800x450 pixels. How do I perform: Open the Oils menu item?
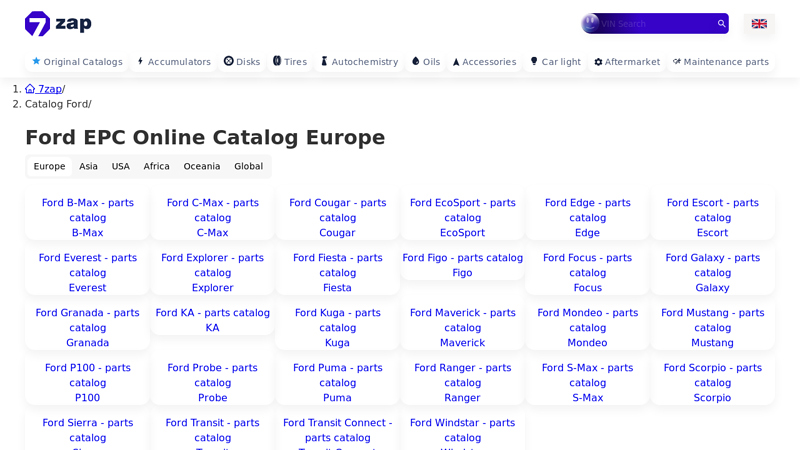click(x=426, y=62)
